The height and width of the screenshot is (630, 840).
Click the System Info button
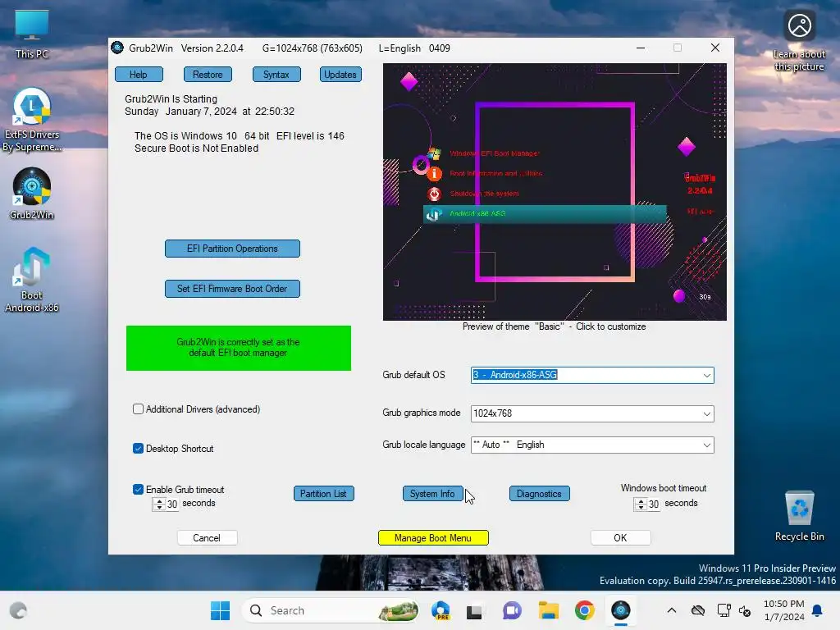click(432, 493)
